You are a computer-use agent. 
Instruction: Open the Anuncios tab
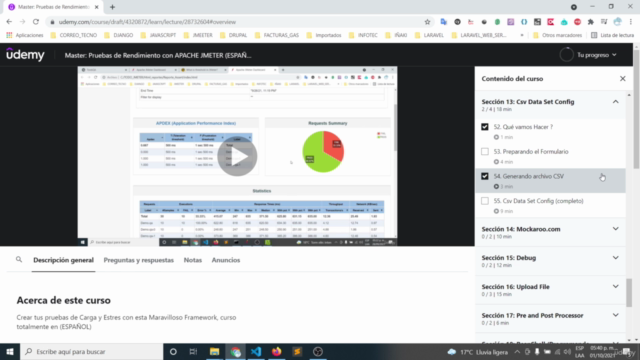(226, 260)
